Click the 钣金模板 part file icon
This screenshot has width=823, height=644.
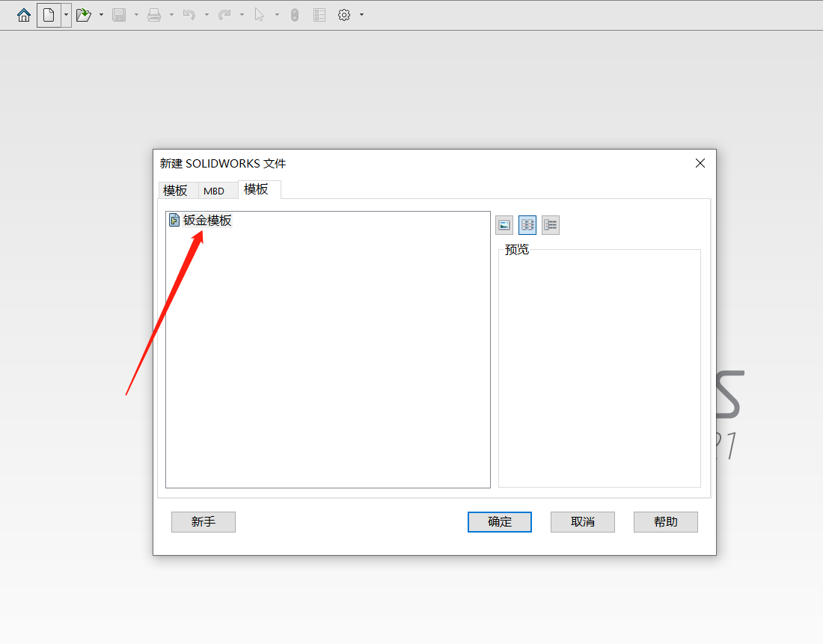[x=174, y=221]
